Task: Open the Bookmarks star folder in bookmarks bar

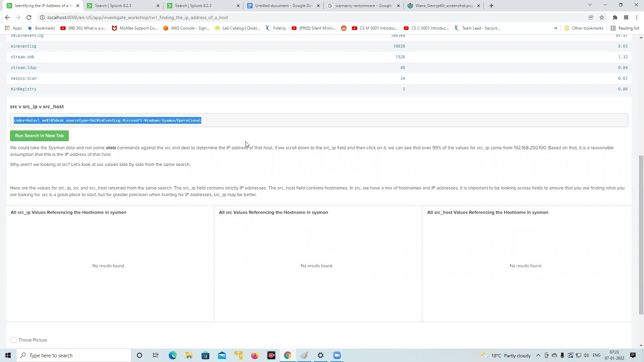Action: coord(41,28)
